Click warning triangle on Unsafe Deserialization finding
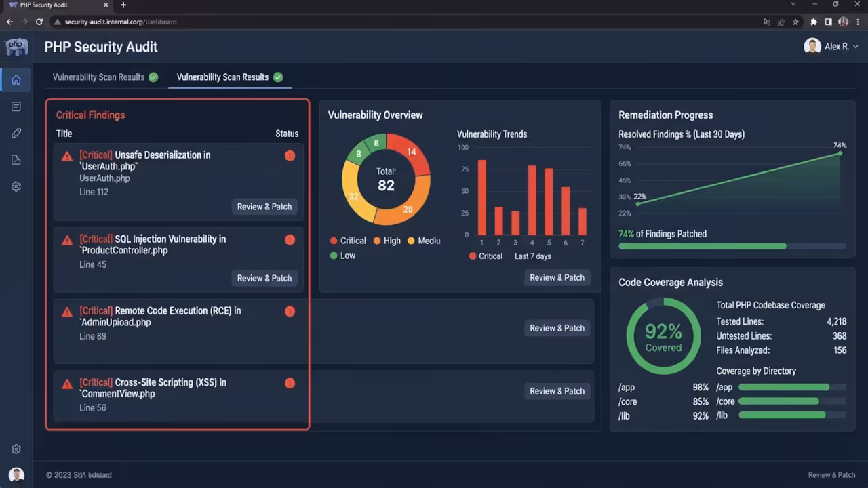The width and height of the screenshot is (868, 488). [66, 157]
